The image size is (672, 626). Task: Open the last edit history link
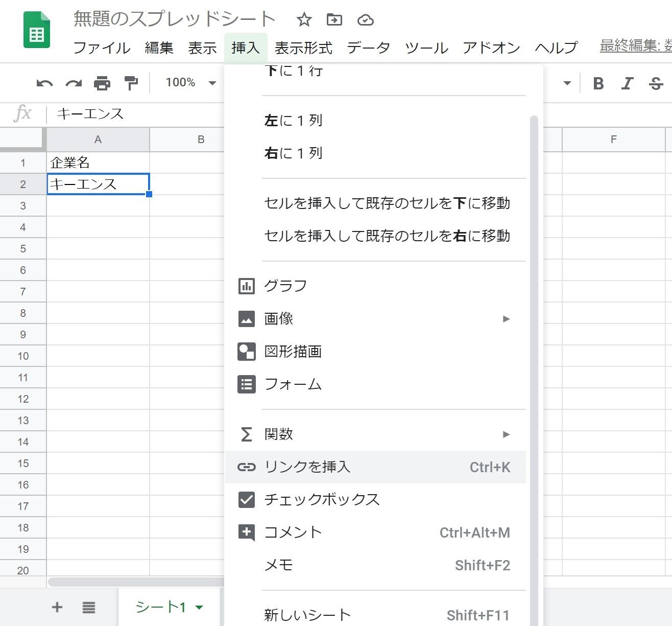click(x=636, y=45)
